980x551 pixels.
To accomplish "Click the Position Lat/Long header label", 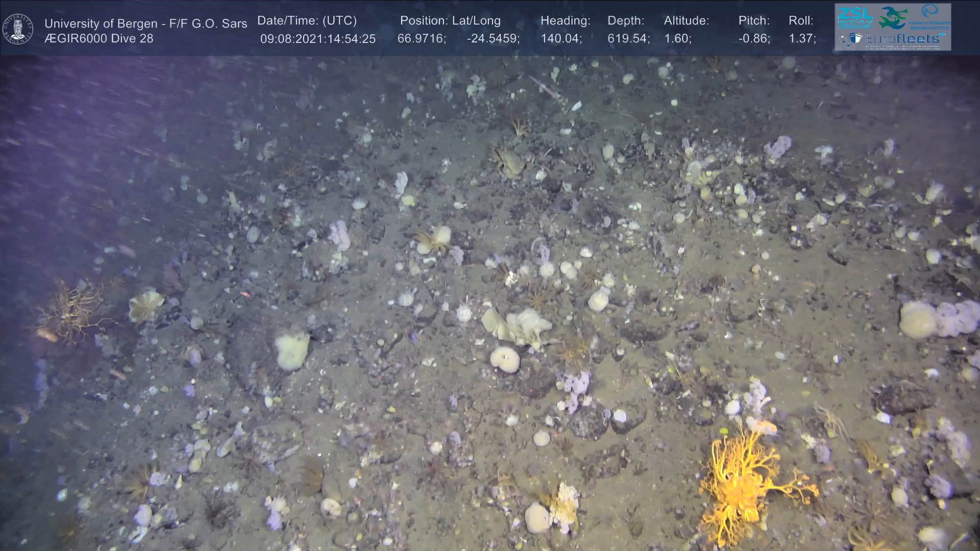I will click(450, 21).
